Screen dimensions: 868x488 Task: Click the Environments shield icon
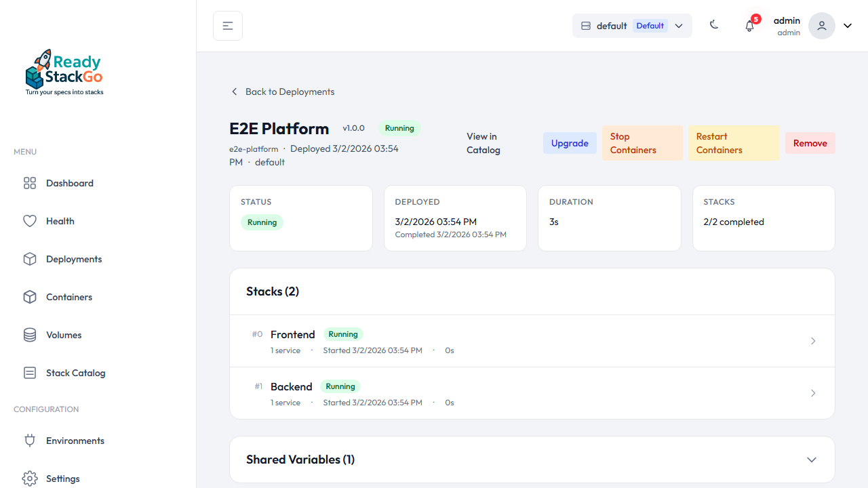[30, 441]
